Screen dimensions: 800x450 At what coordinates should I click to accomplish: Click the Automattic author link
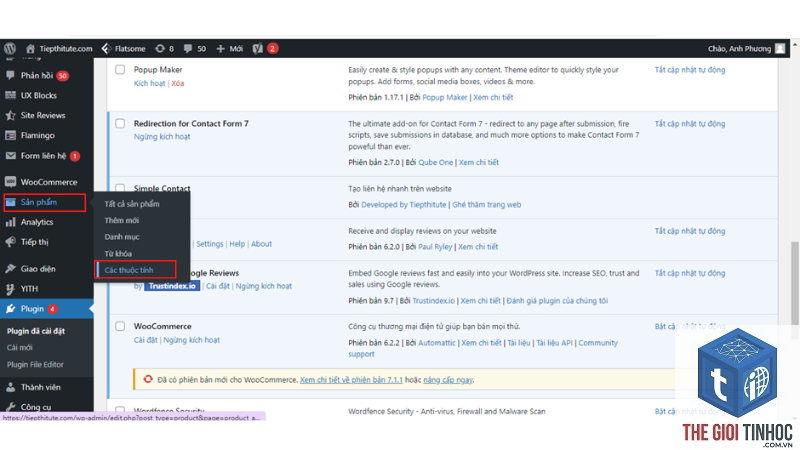tap(437, 343)
